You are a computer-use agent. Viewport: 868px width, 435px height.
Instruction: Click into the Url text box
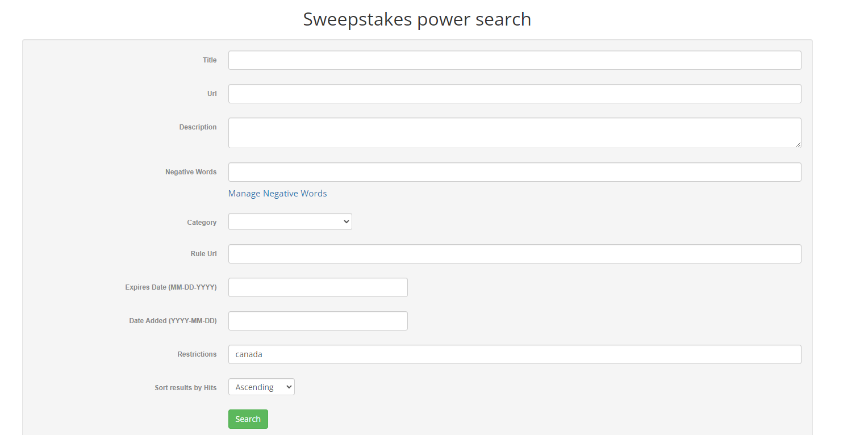click(x=515, y=94)
